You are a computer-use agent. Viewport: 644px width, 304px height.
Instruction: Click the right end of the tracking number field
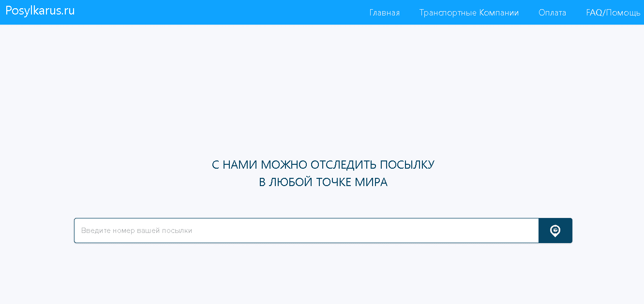point(527,231)
